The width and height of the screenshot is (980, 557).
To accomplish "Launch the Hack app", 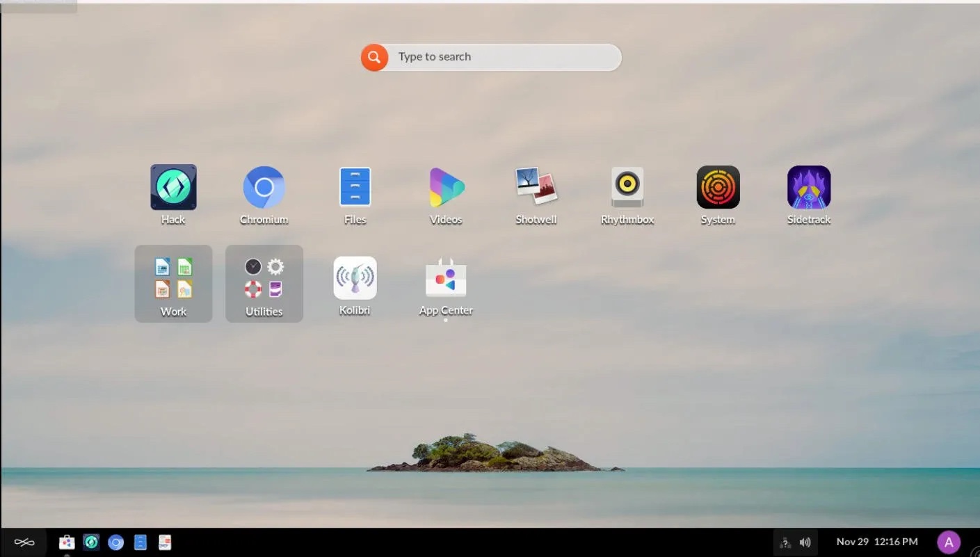I will click(x=172, y=186).
